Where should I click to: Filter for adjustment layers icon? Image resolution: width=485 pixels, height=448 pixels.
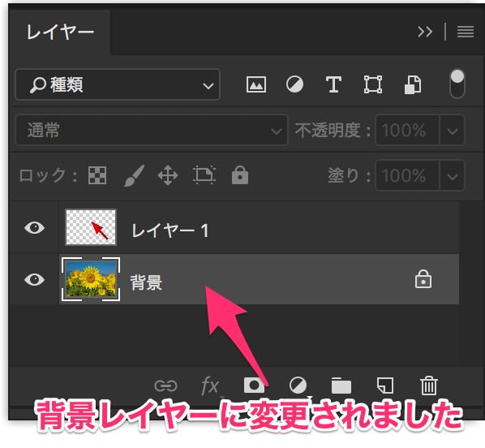tap(294, 84)
